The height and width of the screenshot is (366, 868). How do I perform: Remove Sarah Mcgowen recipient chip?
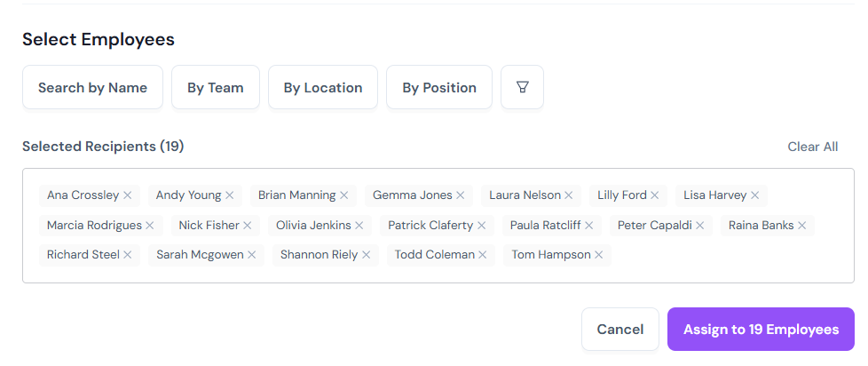252,255
